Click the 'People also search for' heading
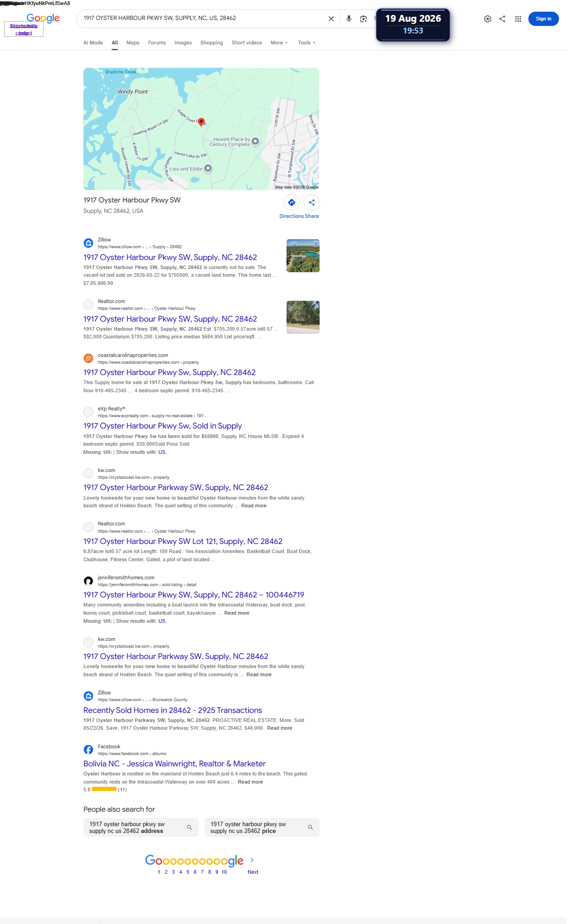Image resolution: width=573 pixels, height=924 pixels. pyautogui.click(x=119, y=809)
